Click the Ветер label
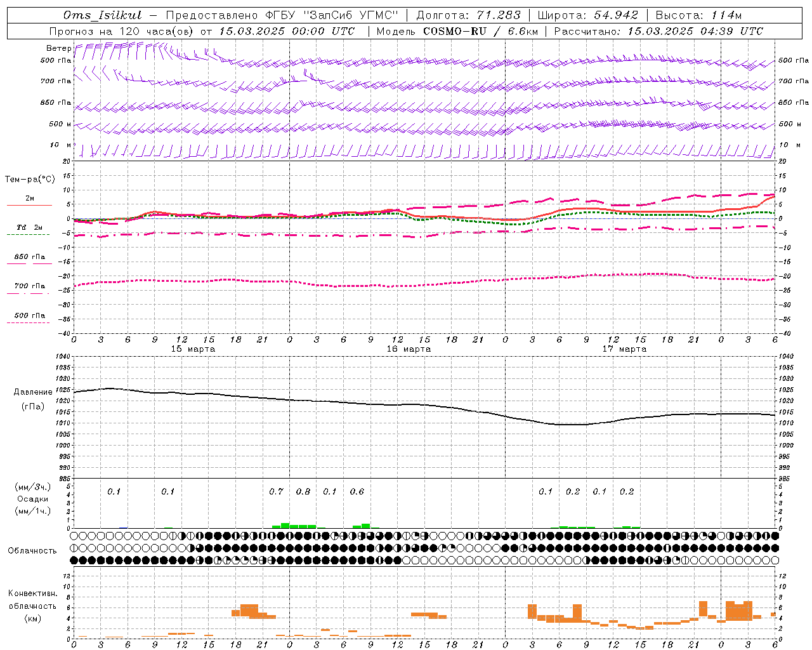Image resolution: width=812 pixels, height=650 pixels. pyautogui.click(x=59, y=48)
